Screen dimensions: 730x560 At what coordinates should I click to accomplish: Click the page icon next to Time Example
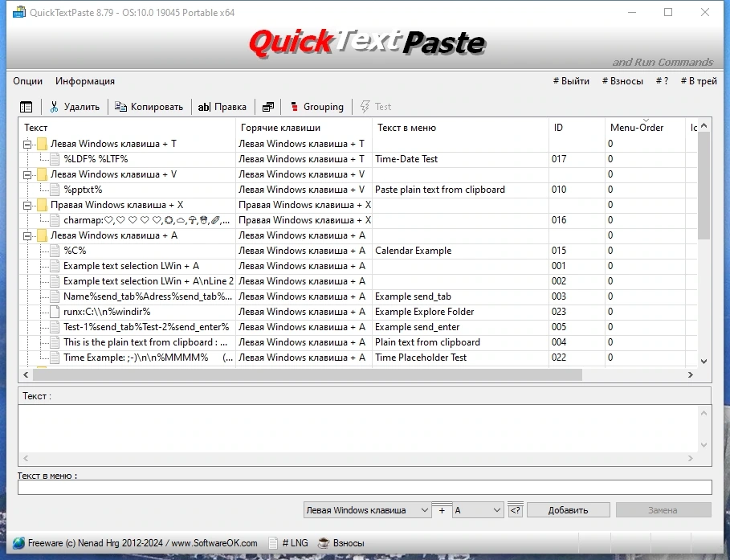pyautogui.click(x=55, y=358)
